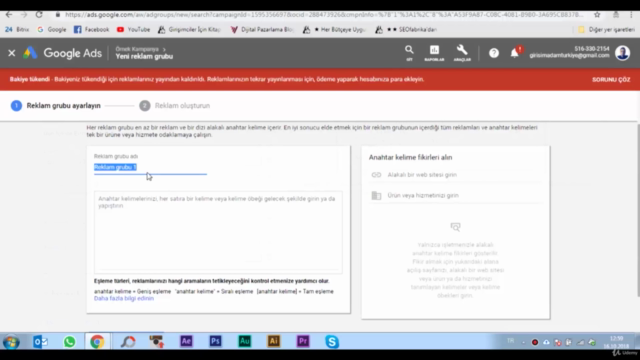The image size is (640, 360).
Task: Open Outlook from taskbar
Action: pyautogui.click(x=40, y=342)
